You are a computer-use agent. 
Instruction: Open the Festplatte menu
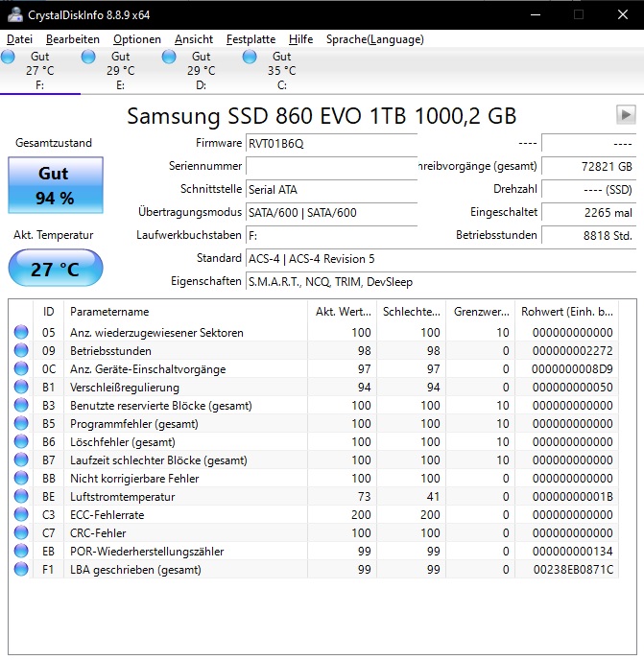(250, 39)
